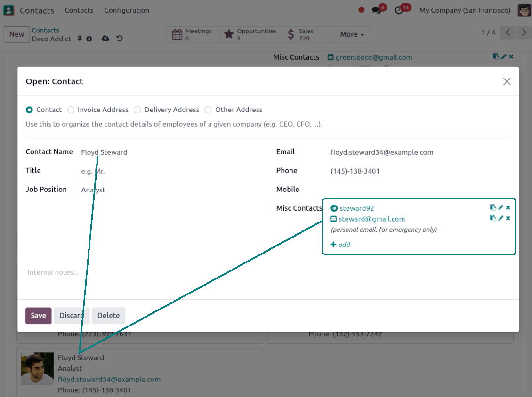Edit the steward@gmail.com misc contact
Viewport: 532px width, 397px height.
coord(501,218)
